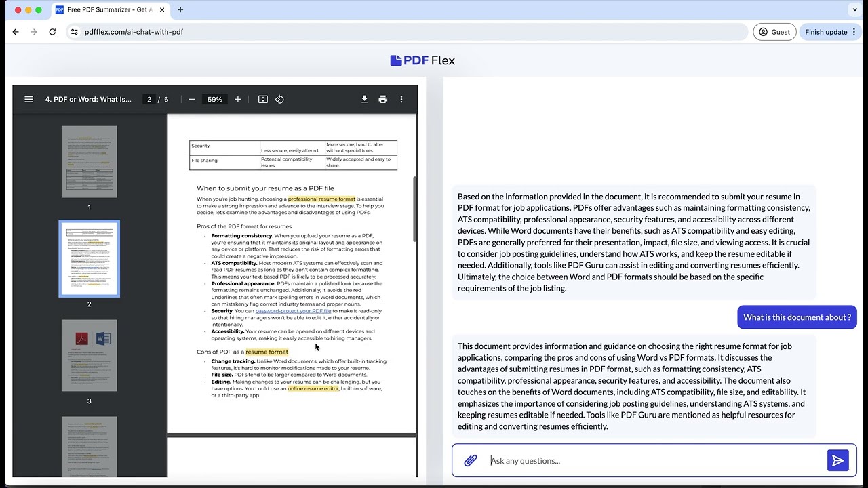Edit the 59% zoom level field
The image size is (868, 488).
pyautogui.click(x=215, y=99)
